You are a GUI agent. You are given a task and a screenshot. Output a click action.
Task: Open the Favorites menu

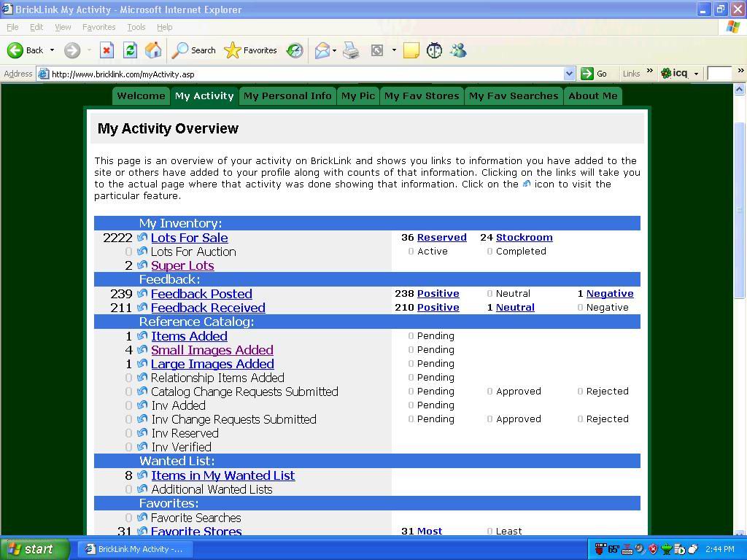(x=98, y=27)
